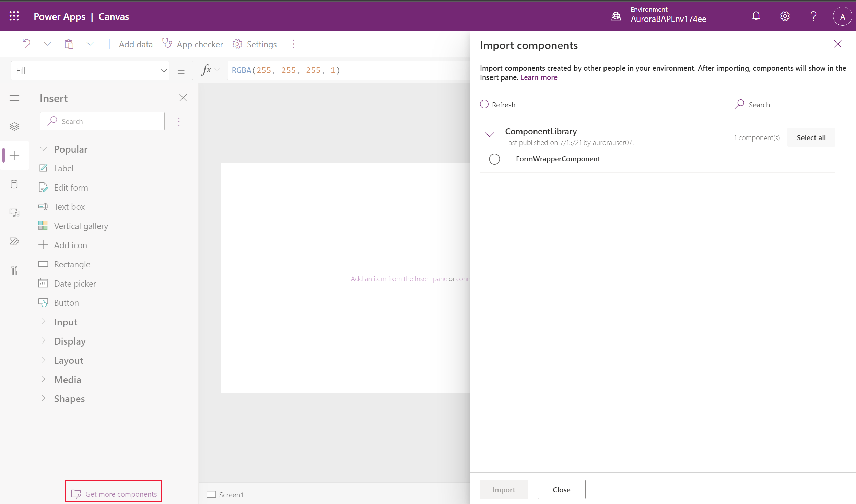Select all components in ComponentLibrary

pyautogui.click(x=812, y=137)
